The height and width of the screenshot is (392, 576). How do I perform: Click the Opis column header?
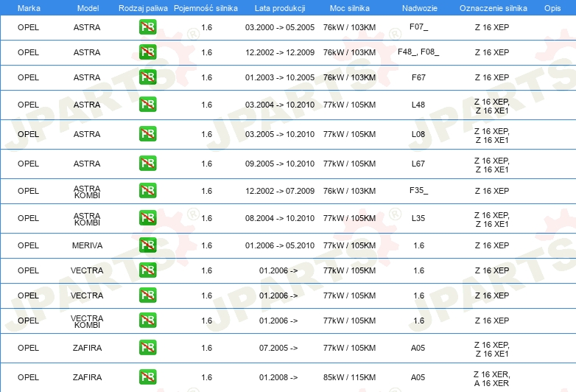552,8
